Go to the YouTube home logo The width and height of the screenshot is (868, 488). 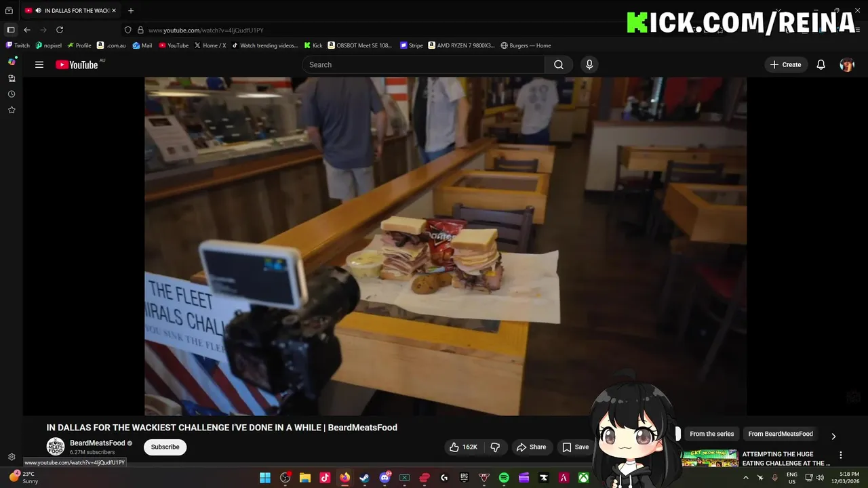77,64
